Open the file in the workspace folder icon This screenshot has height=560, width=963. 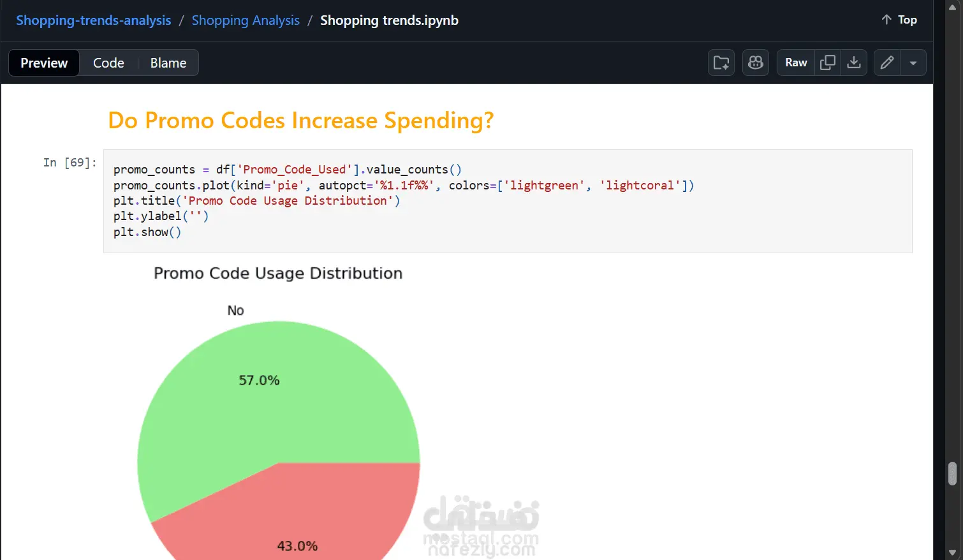721,63
